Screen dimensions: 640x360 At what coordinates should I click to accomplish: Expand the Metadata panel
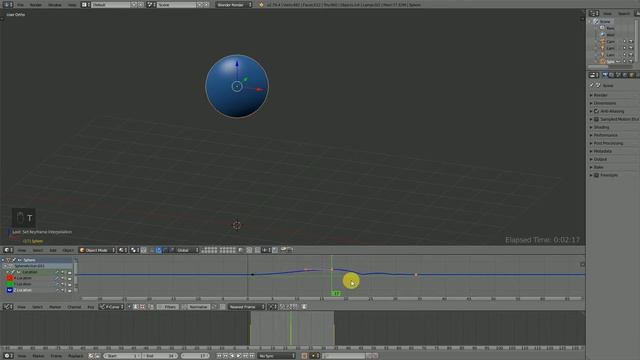tap(591, 151)
